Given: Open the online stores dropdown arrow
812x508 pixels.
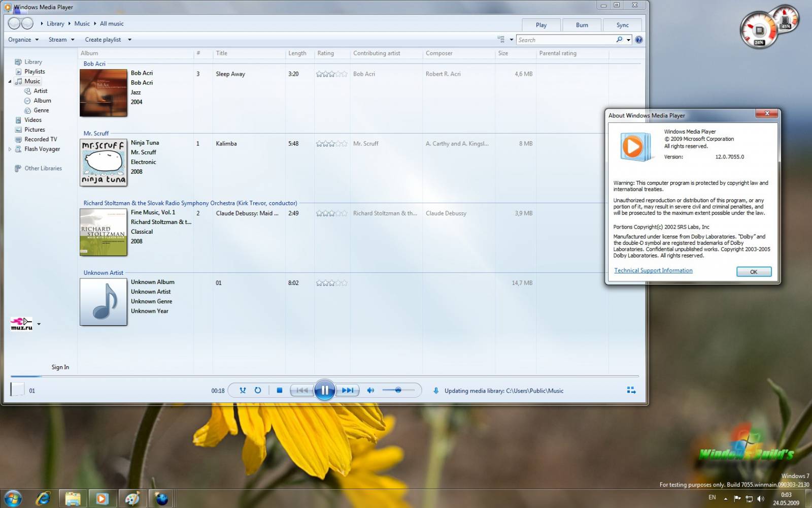Looking at the screenshot, I should pyautogui.click(x=39, y=324).
